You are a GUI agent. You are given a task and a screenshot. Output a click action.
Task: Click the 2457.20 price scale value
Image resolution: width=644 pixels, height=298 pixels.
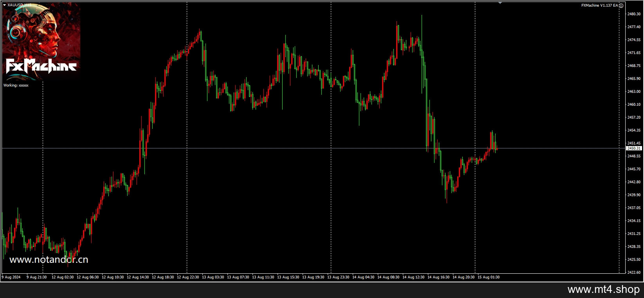tap(634, 117)
